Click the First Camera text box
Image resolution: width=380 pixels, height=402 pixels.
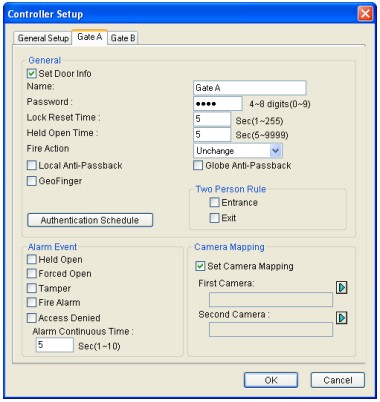tap(271, 300)
